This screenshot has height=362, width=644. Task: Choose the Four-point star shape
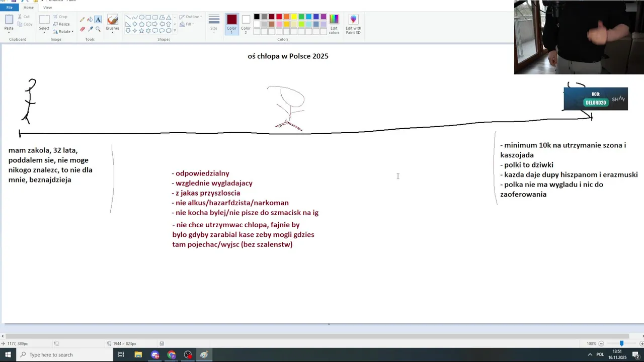pyautogui.click(x=135, y=31)
